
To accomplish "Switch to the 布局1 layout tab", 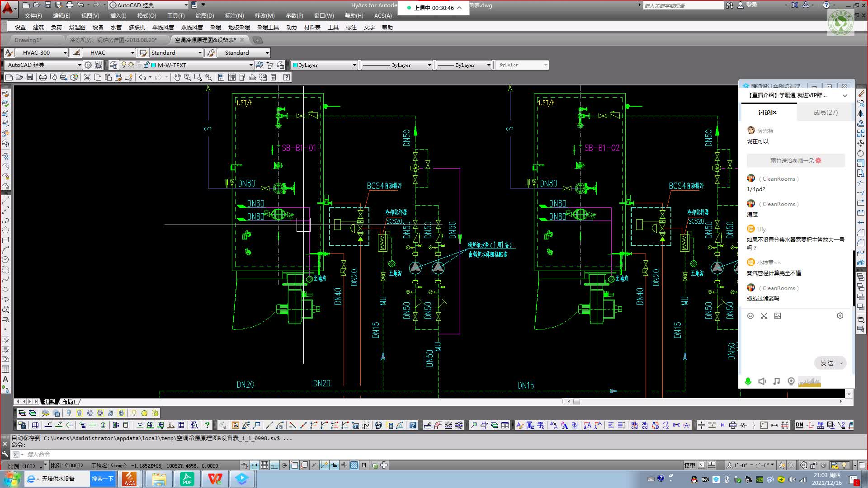I will (69, 402).
